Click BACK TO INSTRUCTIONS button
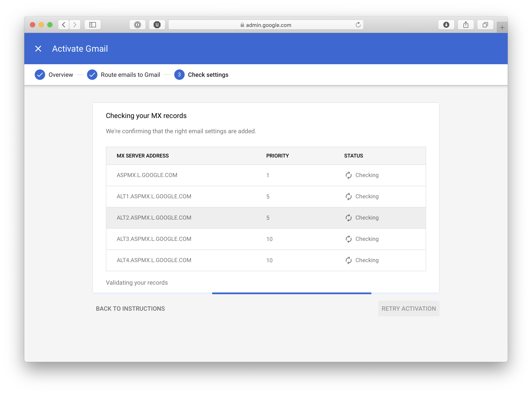This screenshot has height=394, width=532. [x=130, y=309]
